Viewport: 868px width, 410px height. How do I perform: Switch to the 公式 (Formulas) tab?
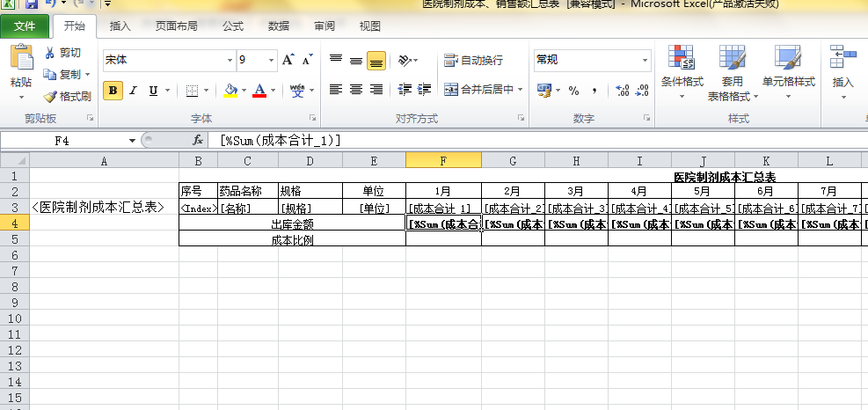tap(233, 26)
